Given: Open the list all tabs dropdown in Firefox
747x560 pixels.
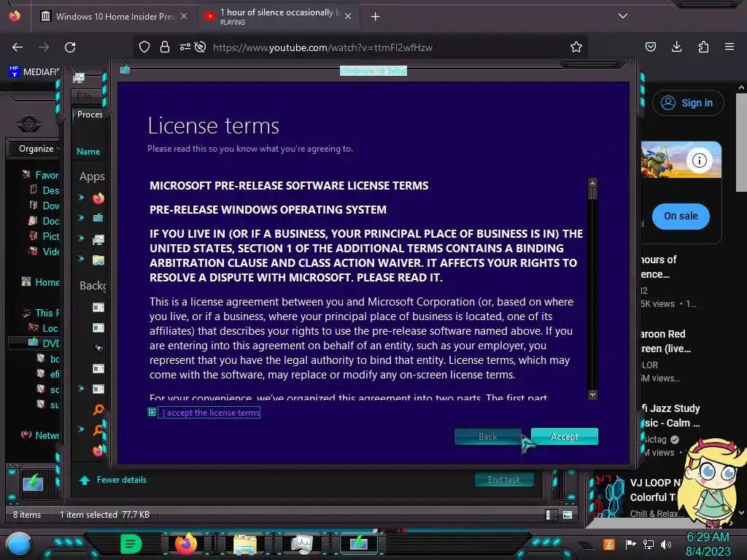Looking at the screenshot, I should (x=623, y=16).
